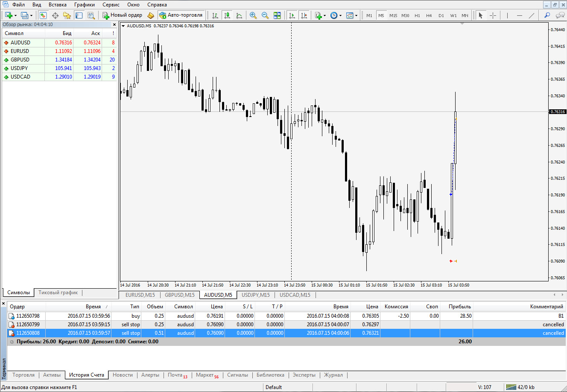Select EURUSD row in market watch
The image size is (567, 392).
(59, 51)
